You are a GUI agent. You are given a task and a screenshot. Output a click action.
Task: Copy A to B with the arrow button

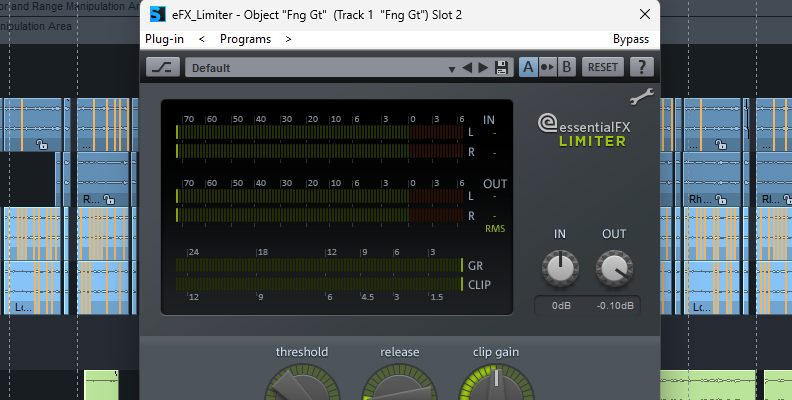coord(547,67)
